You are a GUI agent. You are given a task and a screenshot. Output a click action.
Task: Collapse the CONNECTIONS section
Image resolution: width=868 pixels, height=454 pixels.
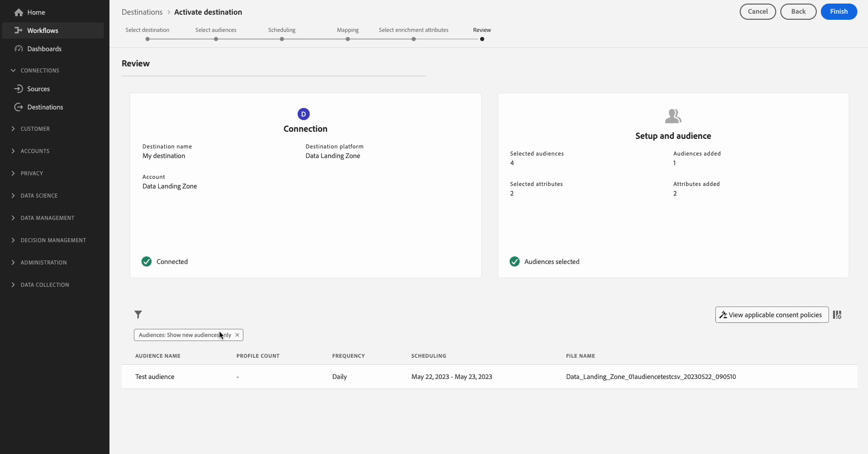(35, 70)
